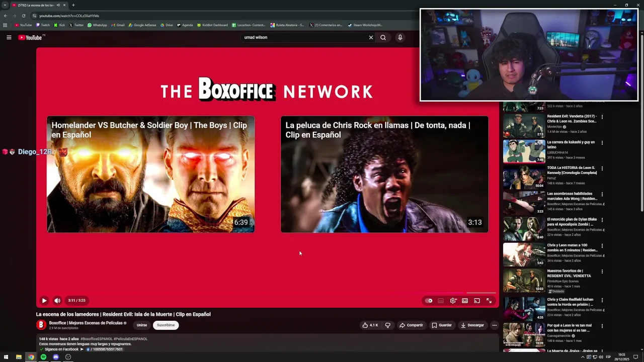The height and width of the screenshot is (362, 644).
Task: Open options for Nuestros favoritos de Resident Evil
Action: [x=602, y=272]
